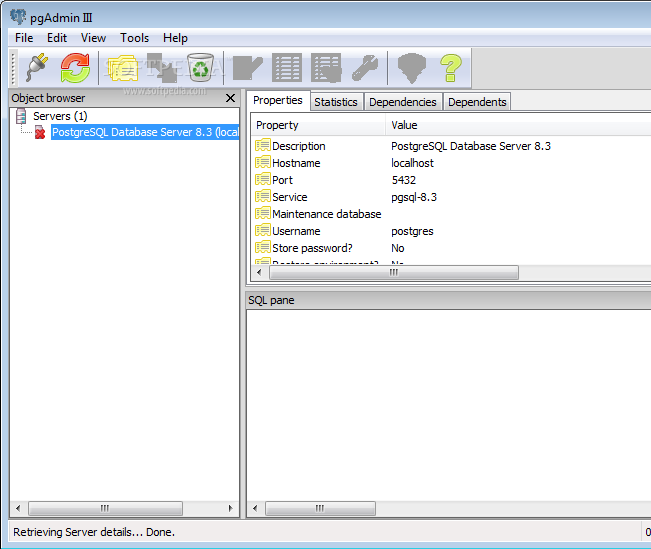Open the object properties toolbar icon

point(122,68)
